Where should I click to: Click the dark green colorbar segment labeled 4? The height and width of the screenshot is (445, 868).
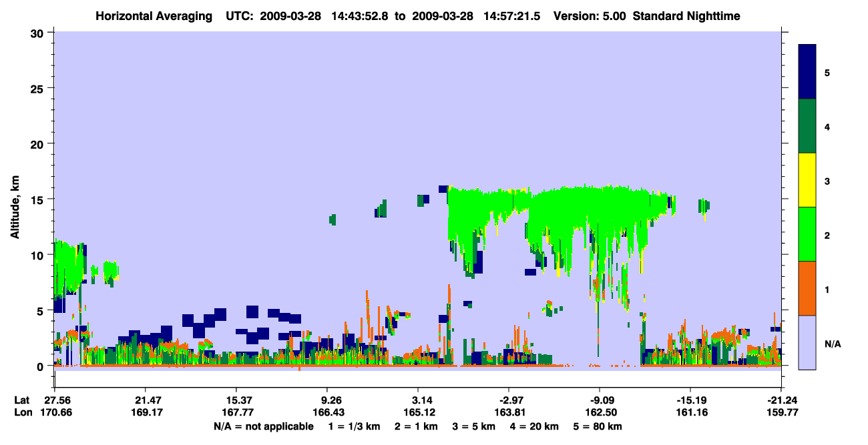[x=807, y=126]
